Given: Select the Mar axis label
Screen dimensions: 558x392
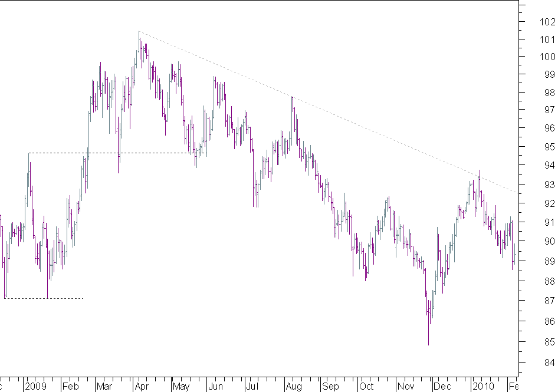Looking at the screenshot, I should (104, 386).
